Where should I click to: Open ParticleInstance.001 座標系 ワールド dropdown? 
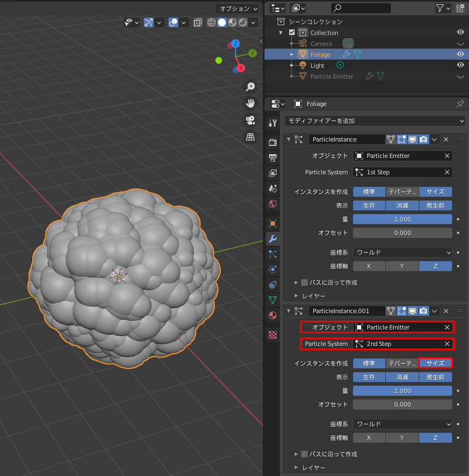(402, 424)
